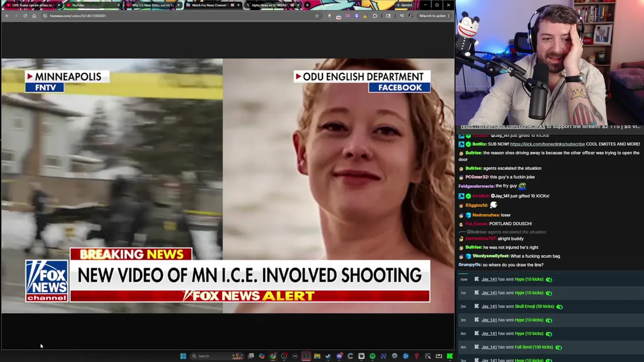This screenshot has width=644, height=362.
Task: Click Jay_141 in the Skull Emoji event
Action: pyautogui.click(x=489, y=306)
